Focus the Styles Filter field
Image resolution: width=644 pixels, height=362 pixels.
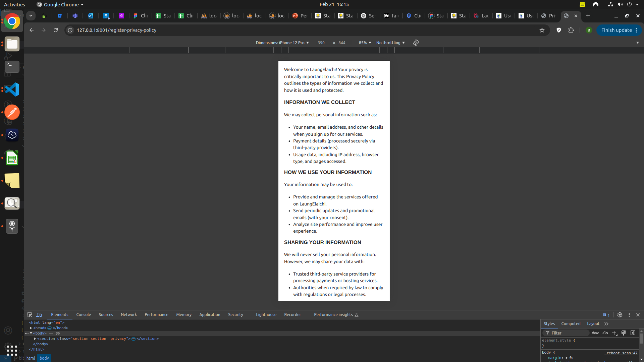567,333
